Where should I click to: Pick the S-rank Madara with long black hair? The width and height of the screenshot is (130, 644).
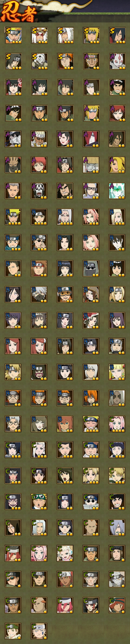pos(117,35)
